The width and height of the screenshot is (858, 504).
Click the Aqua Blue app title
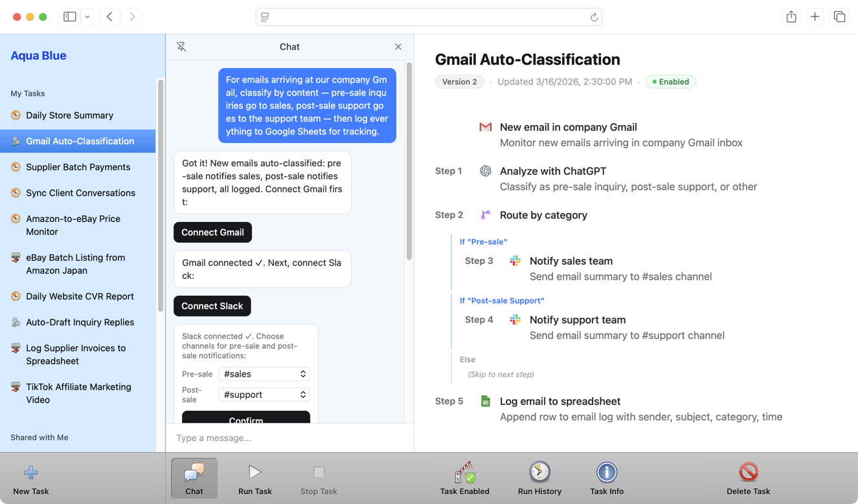tap(38, 56)
